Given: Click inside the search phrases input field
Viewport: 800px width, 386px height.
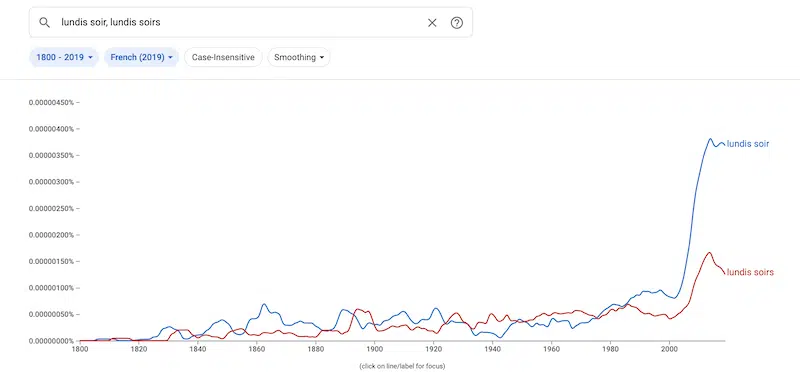Looking at the screenshot, I should (x=240, y=22).
